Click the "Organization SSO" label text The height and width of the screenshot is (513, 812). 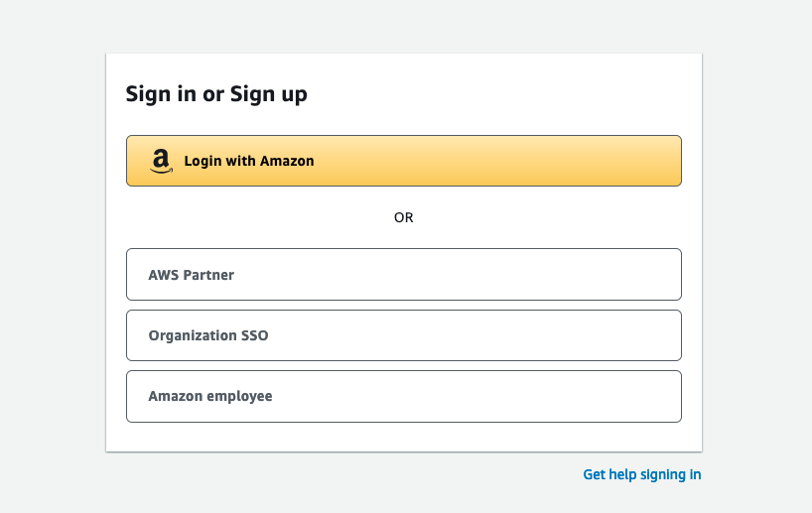pos(208,335)
